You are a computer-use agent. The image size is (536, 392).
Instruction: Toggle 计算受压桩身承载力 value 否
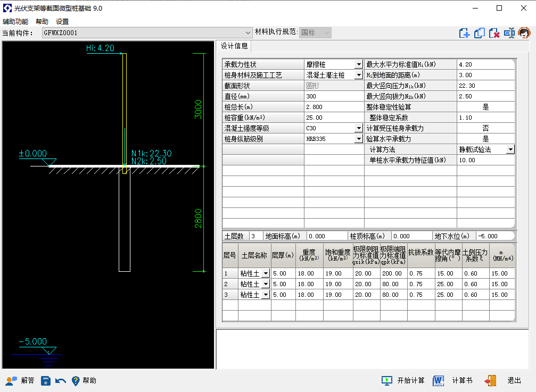485,128
